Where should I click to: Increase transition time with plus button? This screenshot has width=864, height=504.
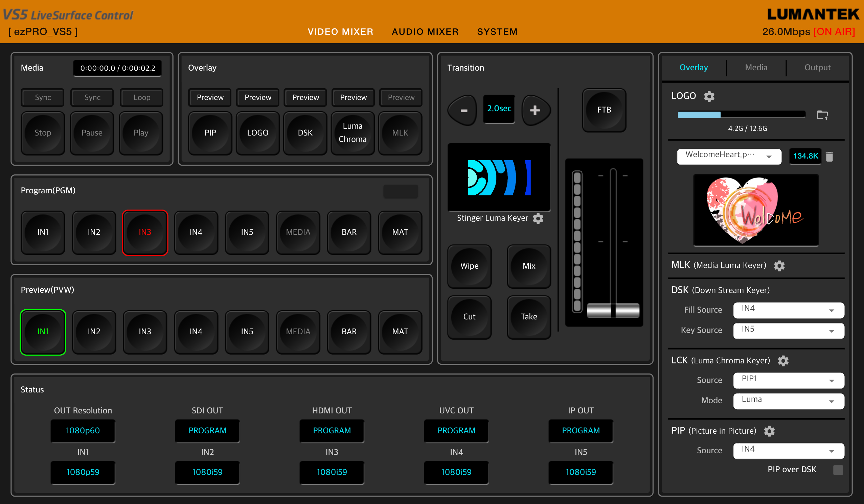coord(536,110)
